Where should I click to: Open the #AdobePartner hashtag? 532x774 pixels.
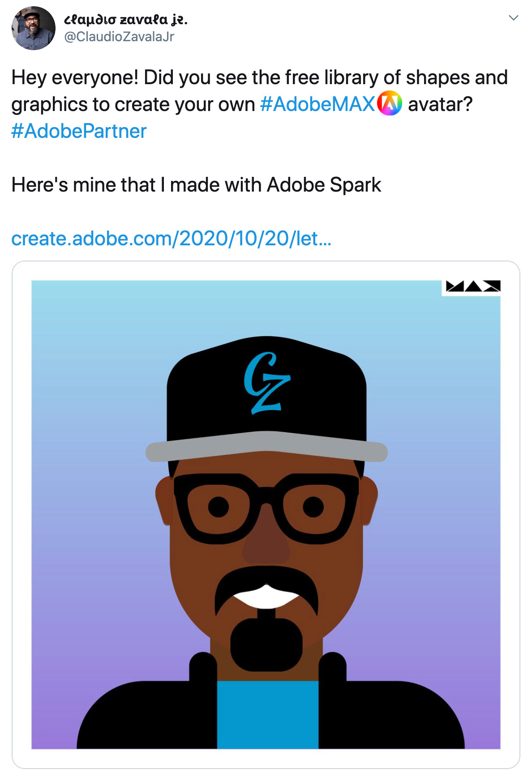[x=79, y=131]
